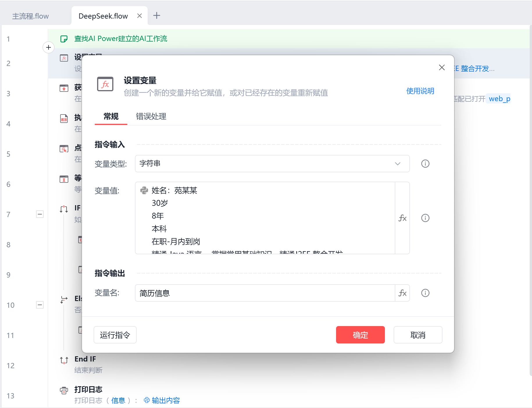Open the 使用说明 help link
532x408 pixels.
pos(420,91)
